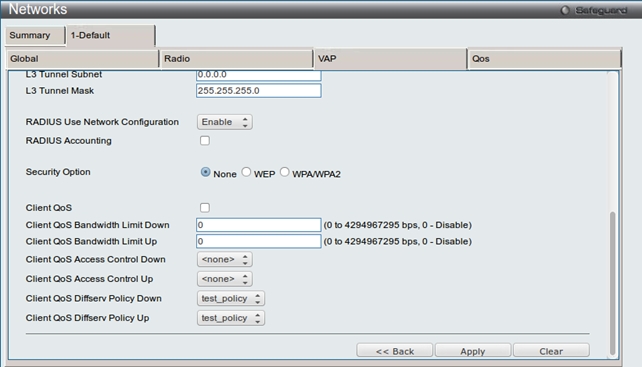Open the Global settings tab
Screen dimensions: 642x367
(82, 59)
